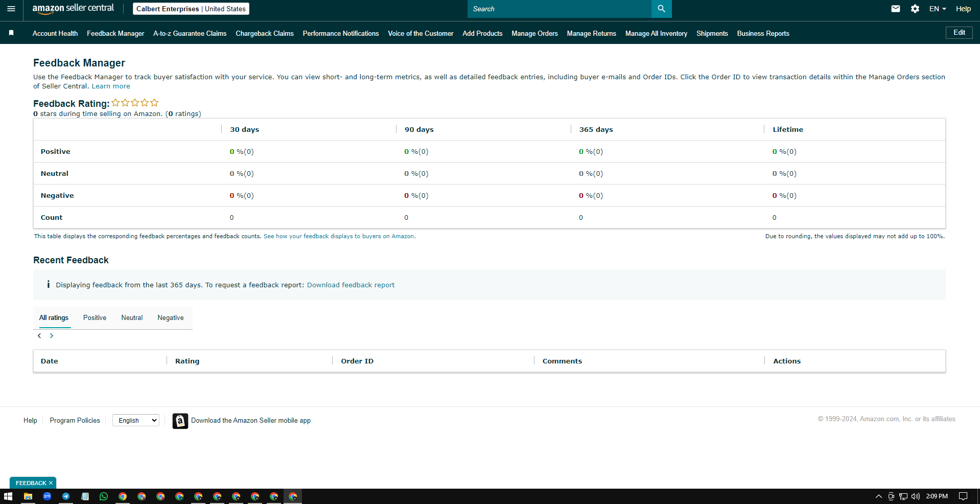This screenshot has height=504, width=980.
Task: Open Account Health in the nav bar
Action: [55, 33]
